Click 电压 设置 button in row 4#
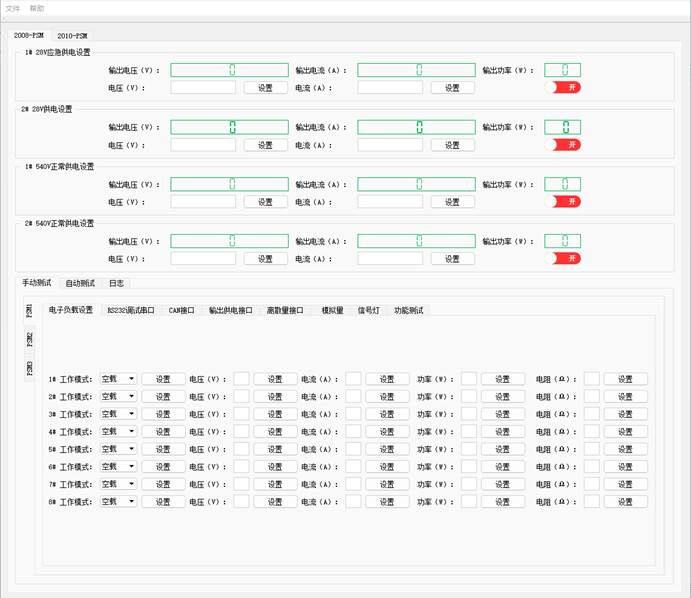The height and width of the screenshot is (598, 691). 275,432
